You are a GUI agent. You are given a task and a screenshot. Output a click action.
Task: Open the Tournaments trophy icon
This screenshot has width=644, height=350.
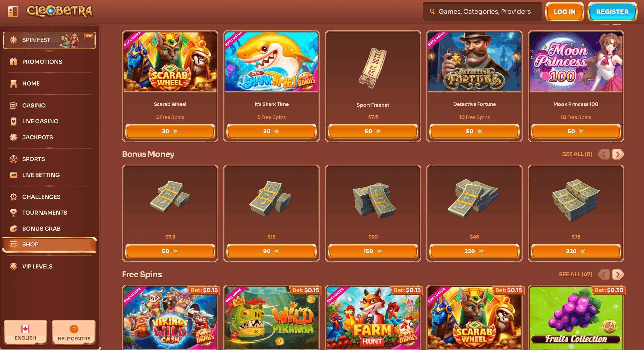[13, 213]
